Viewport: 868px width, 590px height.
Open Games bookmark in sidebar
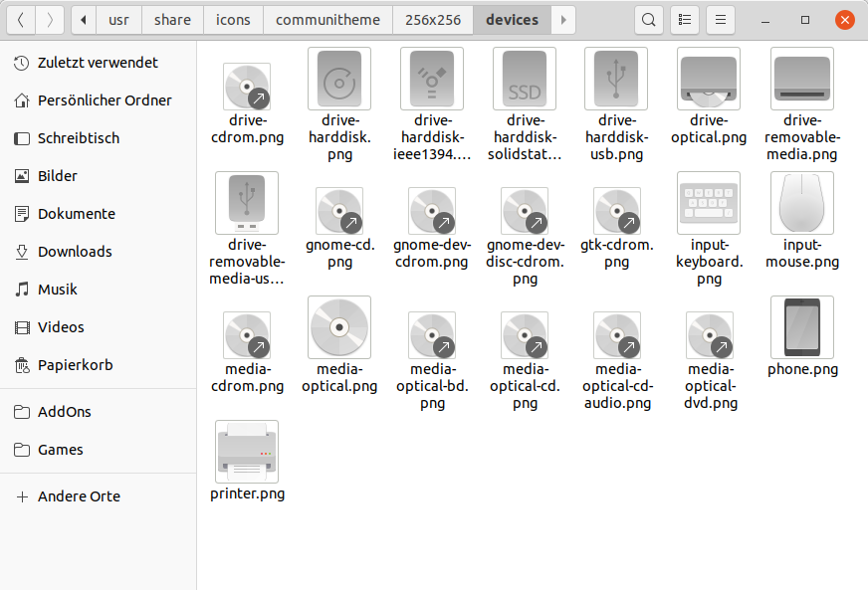98,450
